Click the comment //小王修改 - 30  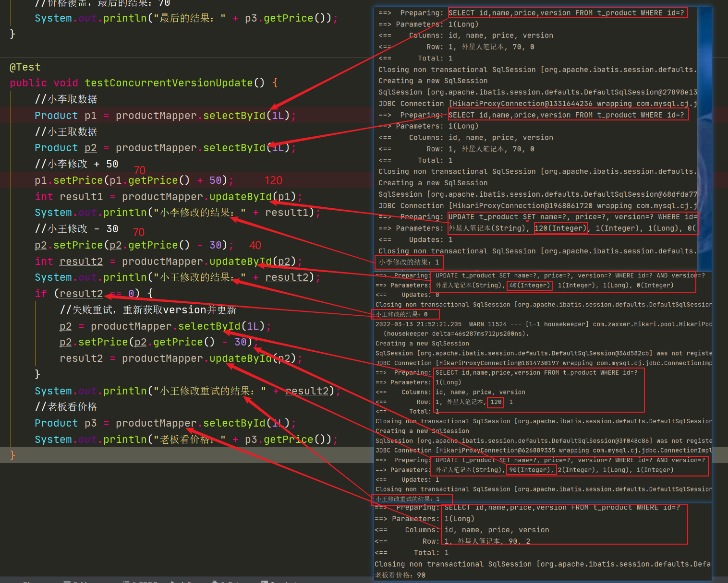pos(76,229)
